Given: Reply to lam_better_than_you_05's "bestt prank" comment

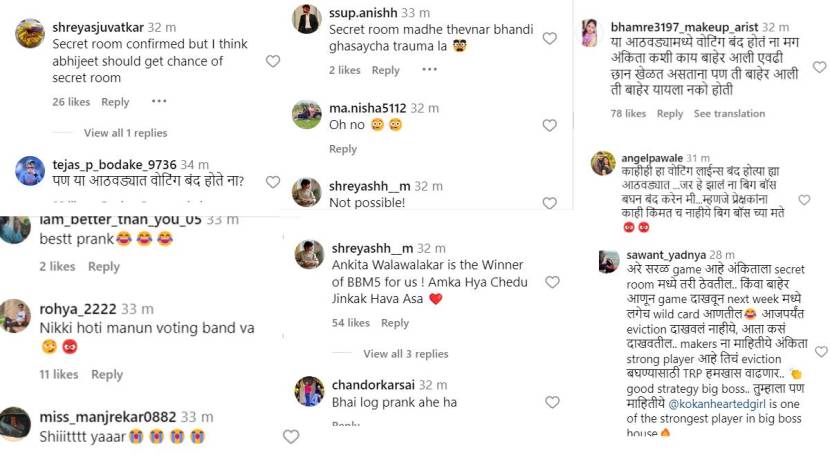Looking at the screenshot, I should [x=104, y=267].
